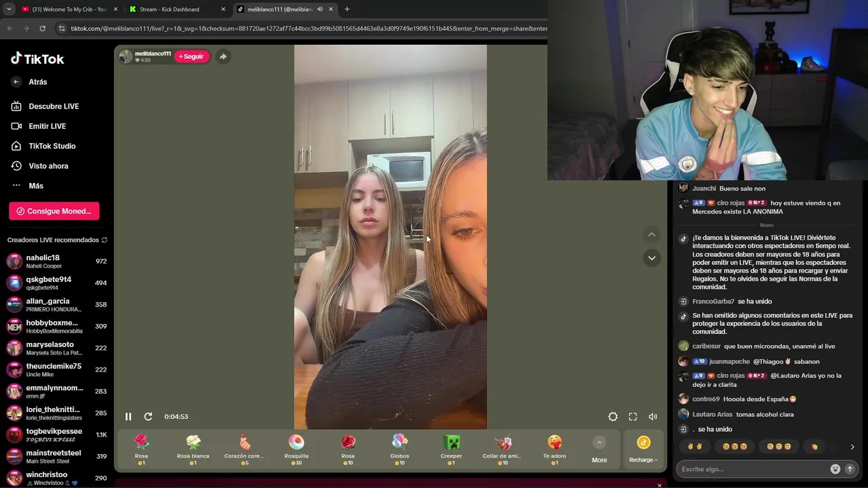Enter fullscreen mode on the player

click(x=633, y=417)
